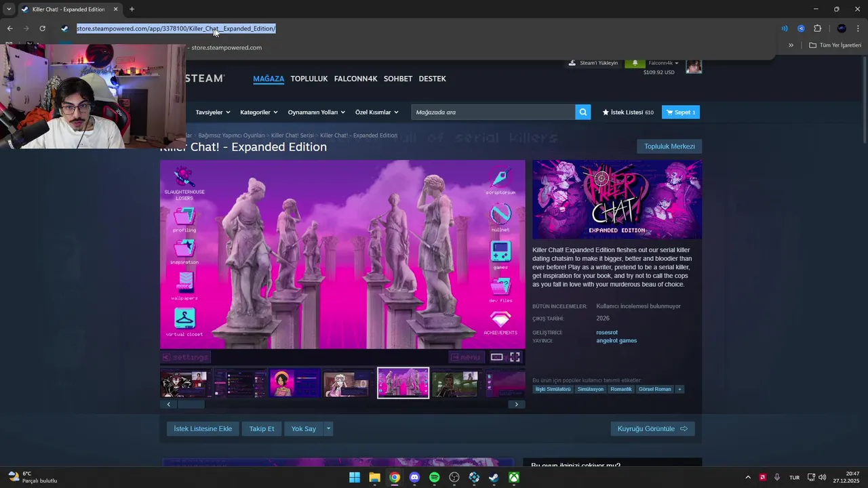
Task: Open Tüm Yer İşaretleri bookmarks folder
Action: pyautogui.click(x=835, y=45)
